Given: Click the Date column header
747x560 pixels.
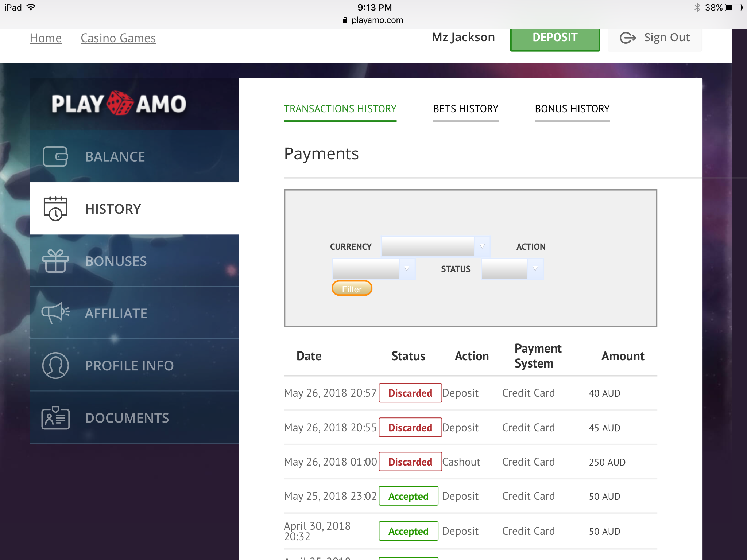Looking at the screenshot, I should click(309, 356).
